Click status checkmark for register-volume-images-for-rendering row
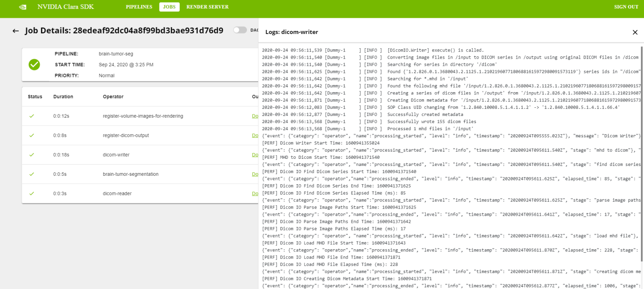The height and width of the screenshot is (289, 644). (x=32, y=116)
